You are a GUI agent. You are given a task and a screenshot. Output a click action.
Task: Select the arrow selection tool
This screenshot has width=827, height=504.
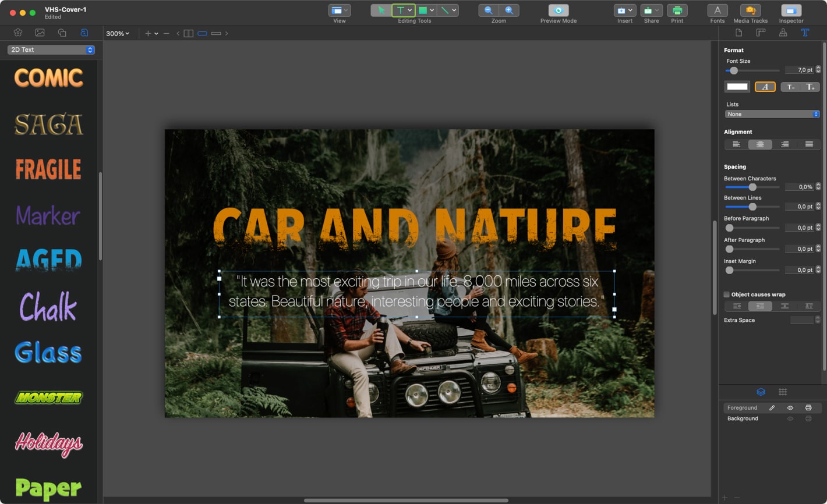383,10
